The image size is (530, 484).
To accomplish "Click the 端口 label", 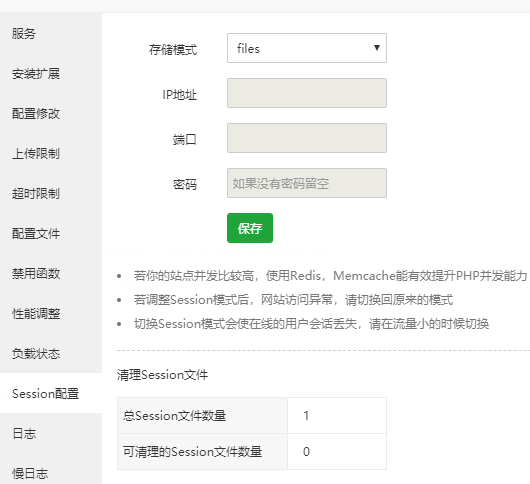I will coord(185,139).
